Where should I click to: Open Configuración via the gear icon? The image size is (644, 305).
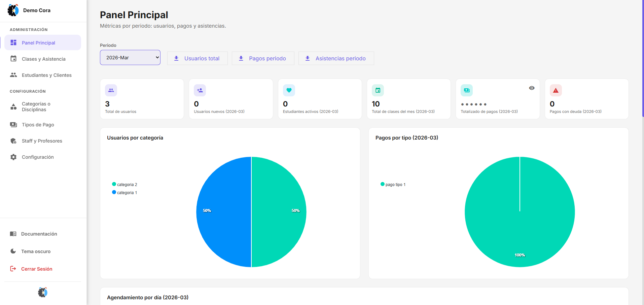click(x=13, y=157)
